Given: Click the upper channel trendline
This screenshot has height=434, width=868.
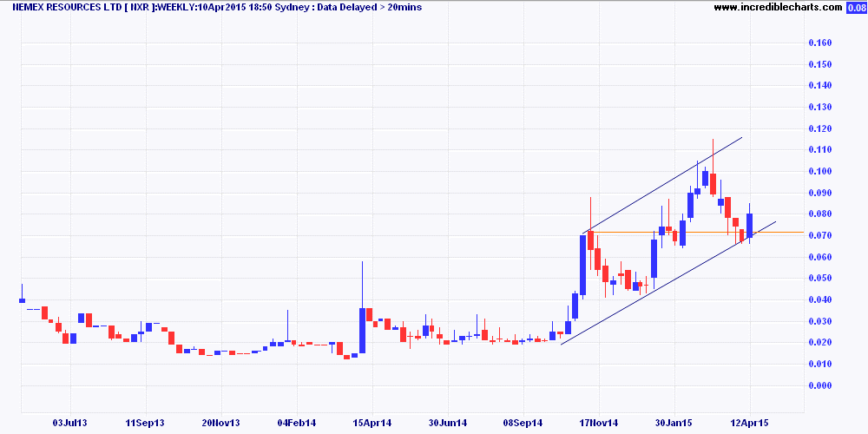Looking at the screenshot, I should coord(662,185).
